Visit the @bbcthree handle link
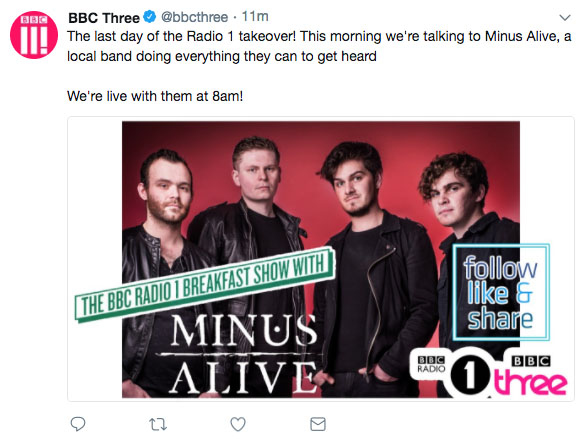Image resolution: width=584 pixels, height=439 pixels. pyautogui.click(x=194, y=17)
